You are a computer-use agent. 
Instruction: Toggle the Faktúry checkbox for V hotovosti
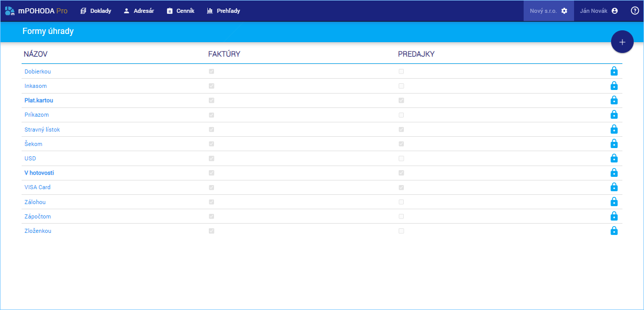tap(211, 173)
